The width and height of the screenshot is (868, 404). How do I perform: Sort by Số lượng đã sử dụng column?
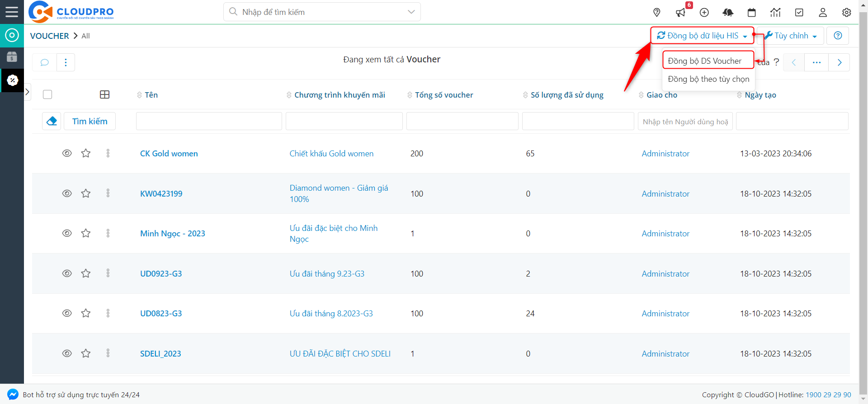tap(563, 95)
